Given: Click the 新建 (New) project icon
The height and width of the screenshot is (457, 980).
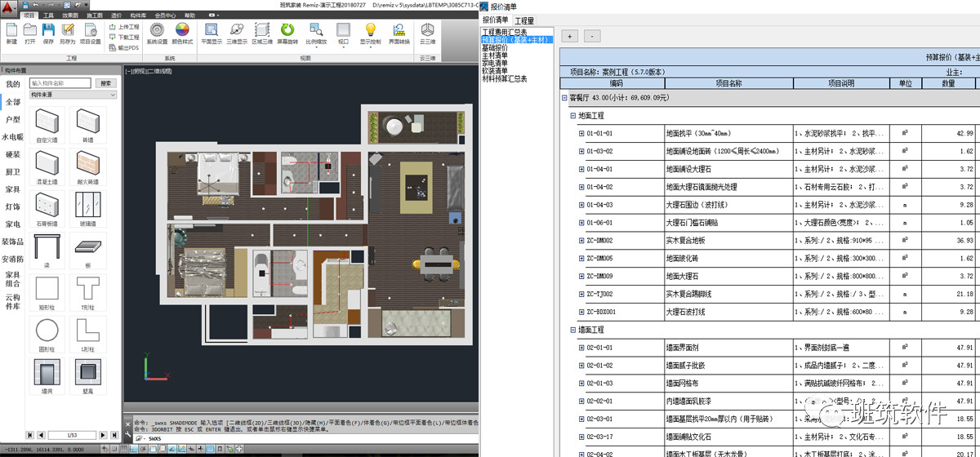Looking at the screenshot, I should coord(11,33).
